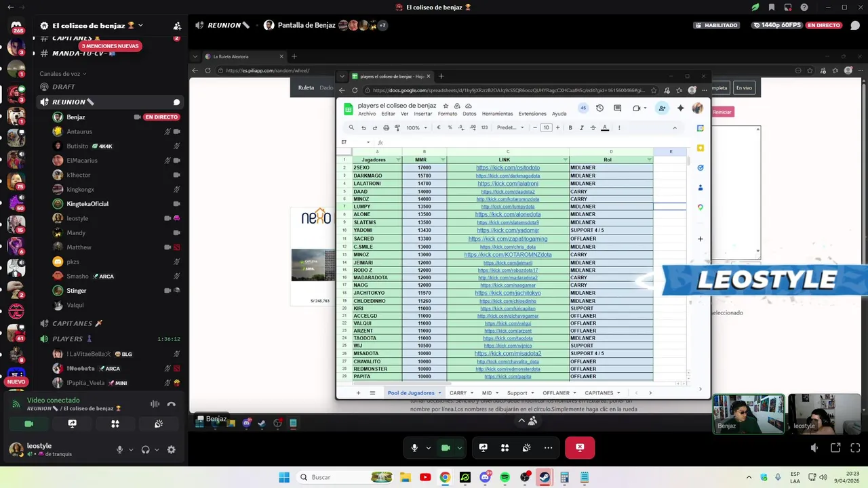This screenshot has width=868, height=488.
Task: Open Discord user settings gear
Action: 171,449
